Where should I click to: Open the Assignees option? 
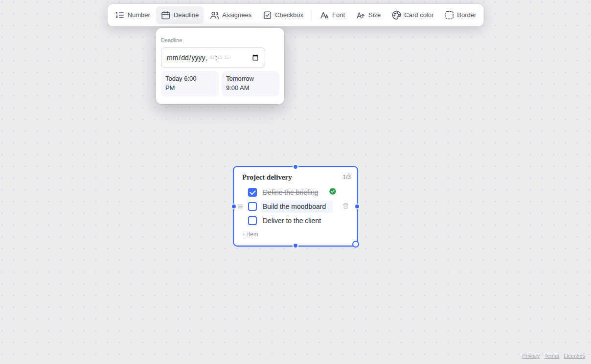click(x=231, y=15)
